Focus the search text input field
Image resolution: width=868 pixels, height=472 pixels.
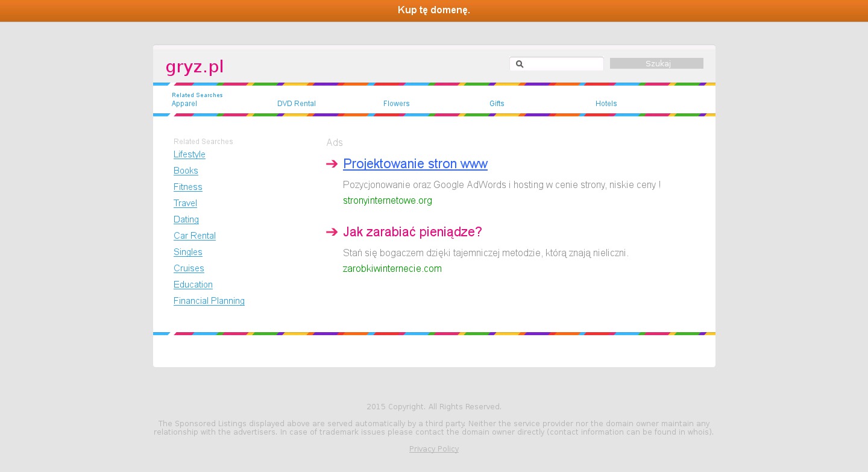563,64
